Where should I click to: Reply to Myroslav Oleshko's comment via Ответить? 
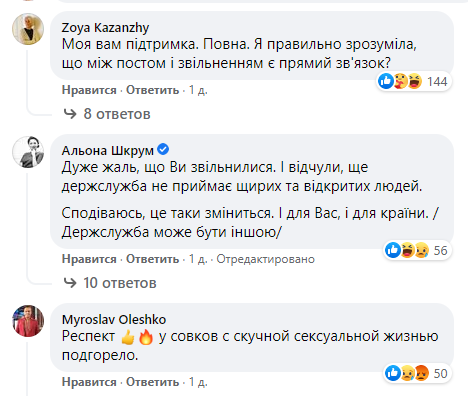152,382
